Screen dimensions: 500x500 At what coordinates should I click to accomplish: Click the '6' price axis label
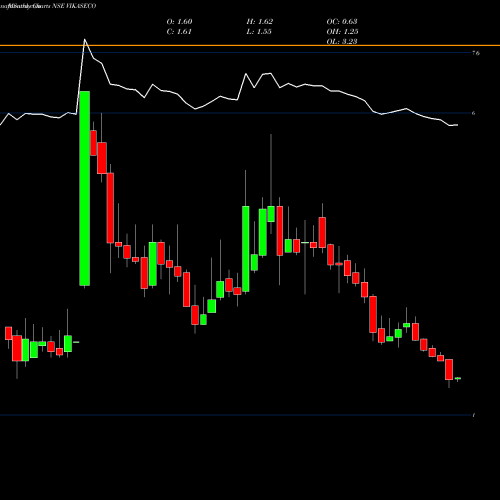pos(474,113)
